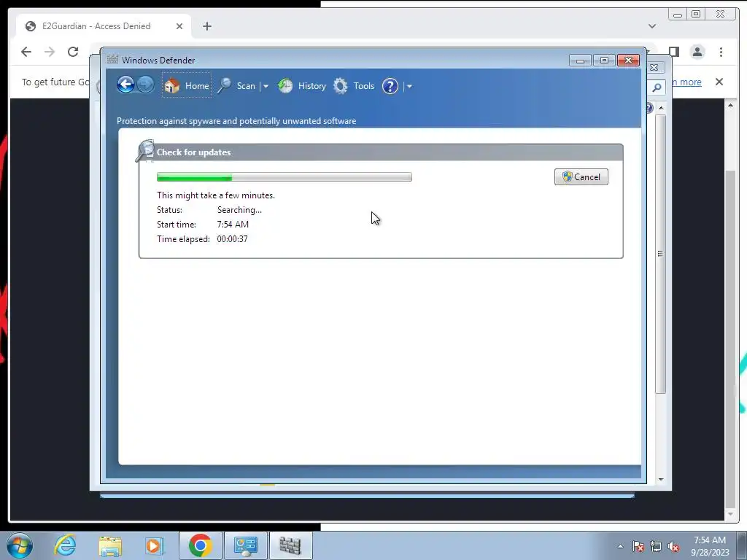Expand the Scan options dropdown arrow
747x560 pixels.
point(266,86)
